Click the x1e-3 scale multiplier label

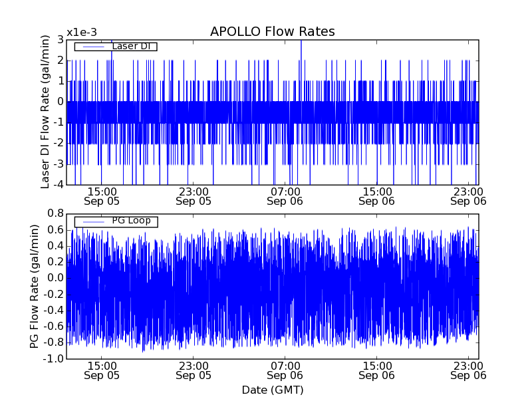[x=81, y=32]
